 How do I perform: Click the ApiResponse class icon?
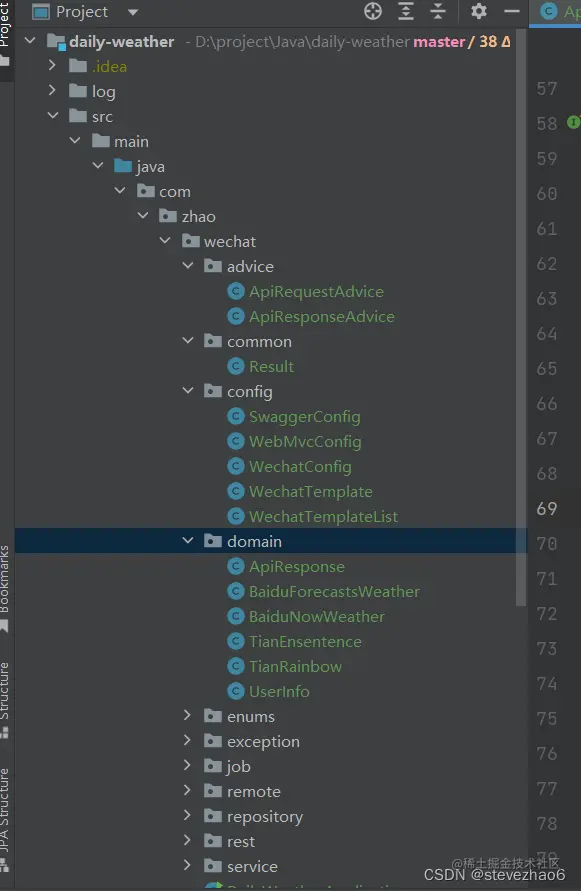click(235, 567)
